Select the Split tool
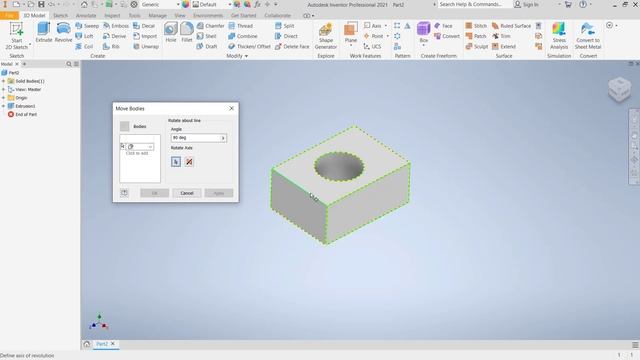The height and width of the screenshot is (360, 640). tap(284, 26)
